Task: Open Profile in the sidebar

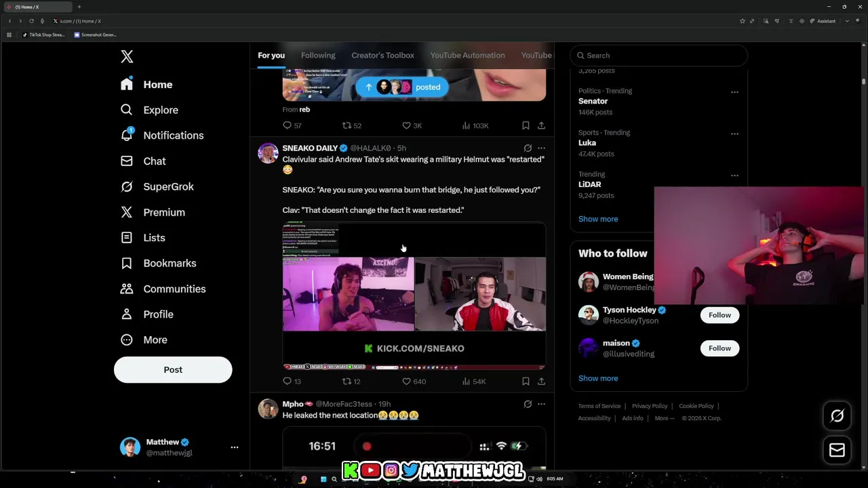Action: (x=147, y=314)
